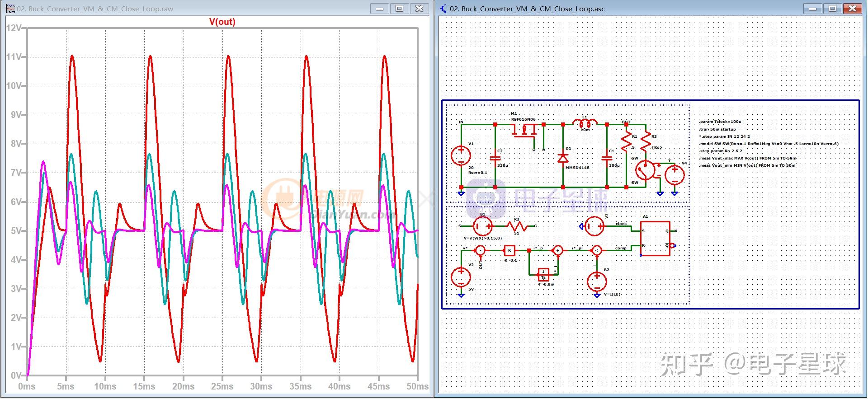Click the .meas Vout_max directive
868x399 pixels.
(748, 158)
